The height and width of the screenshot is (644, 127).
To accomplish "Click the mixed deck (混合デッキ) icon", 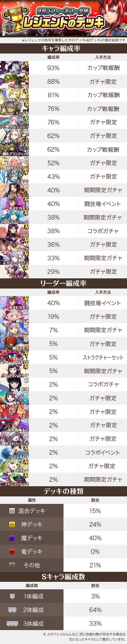I will click(12, 511).
